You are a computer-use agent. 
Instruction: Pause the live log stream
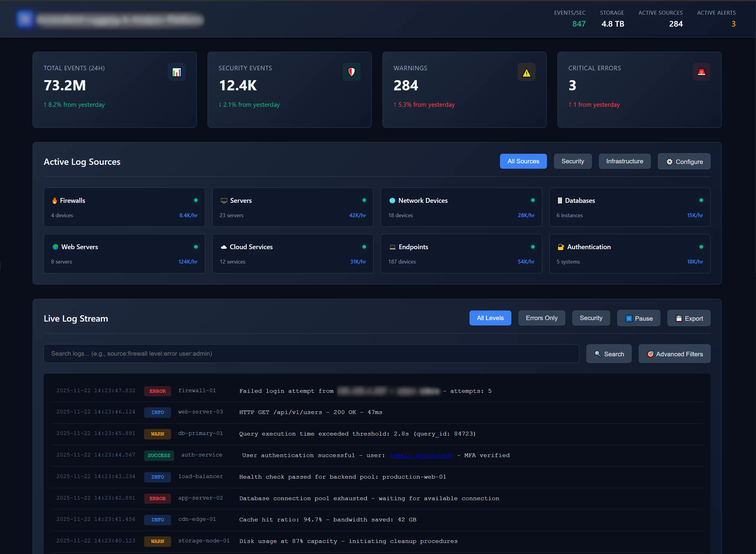638,318
